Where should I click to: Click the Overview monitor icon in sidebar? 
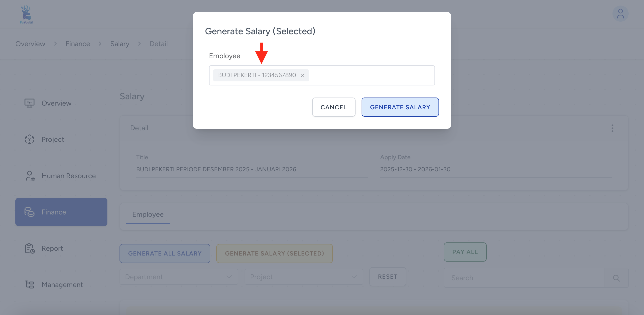pos(30,103)
